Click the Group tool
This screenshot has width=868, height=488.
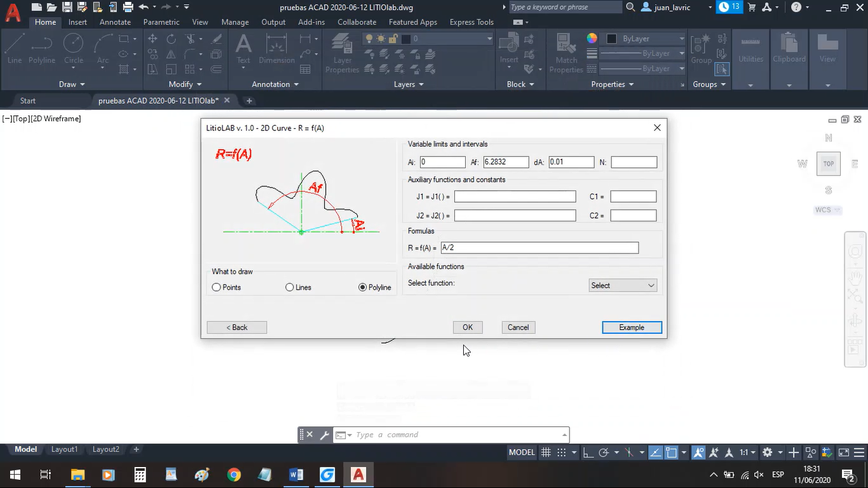click(x=701, y=48)
